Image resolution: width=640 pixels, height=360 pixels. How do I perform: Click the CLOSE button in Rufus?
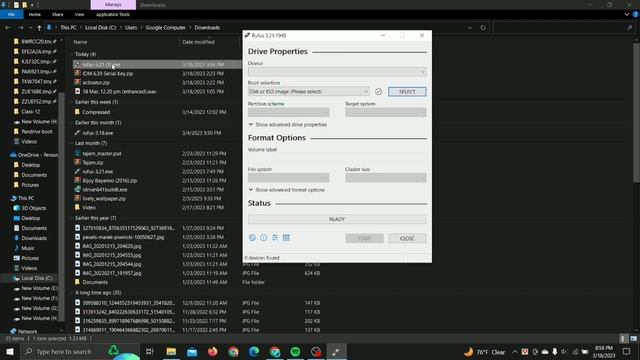[x=407, y=238]
